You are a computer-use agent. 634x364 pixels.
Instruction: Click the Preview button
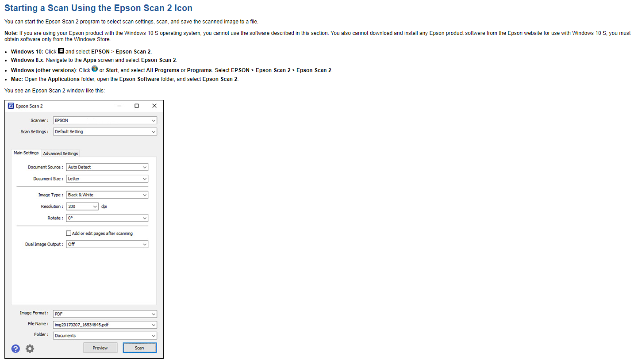(x=100, y=348)
